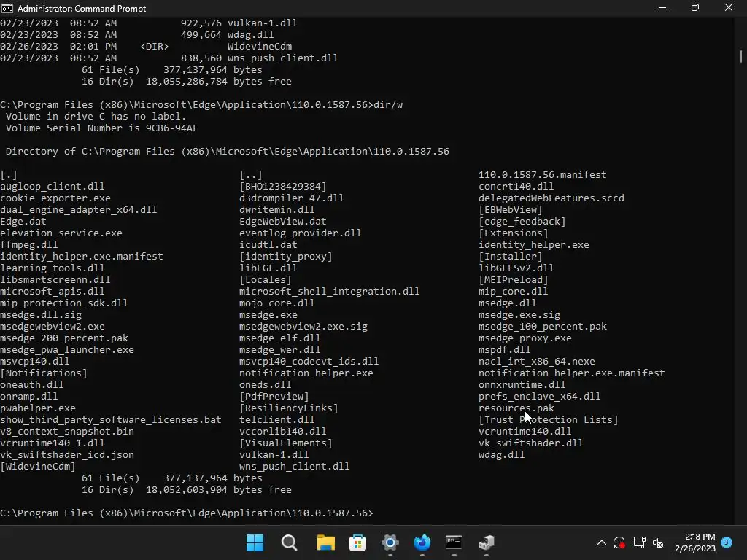Click the [Extensions] directory entry

coord(513,233)
